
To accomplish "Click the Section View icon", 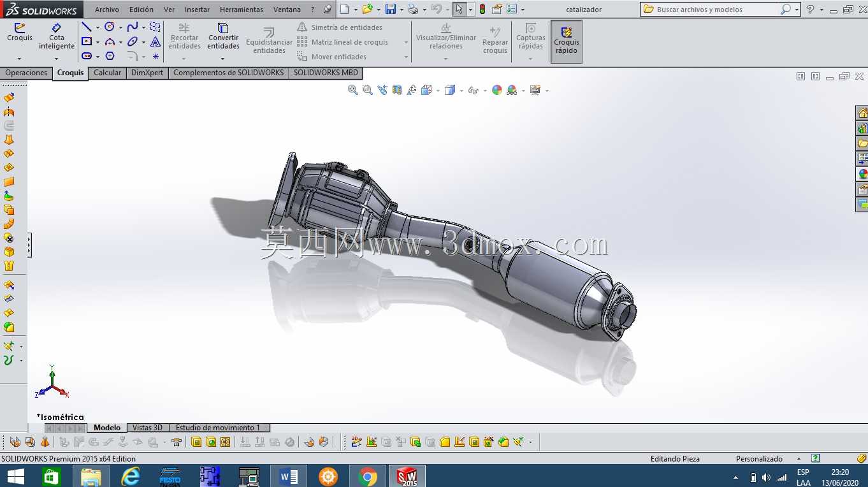I will 397,91.
